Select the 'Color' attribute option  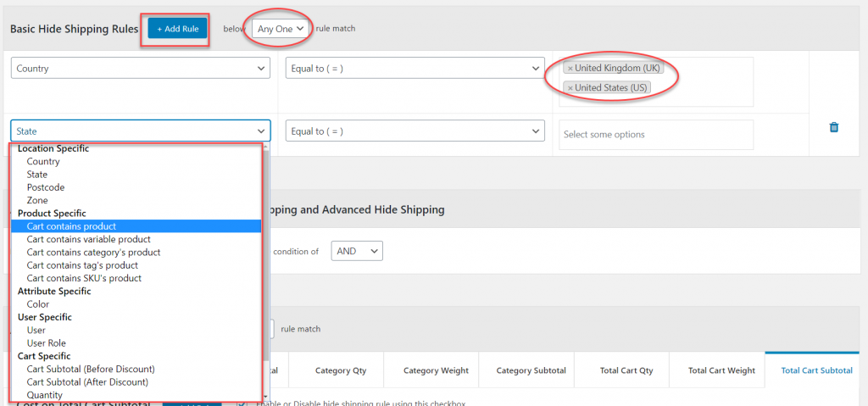[38, 304]
